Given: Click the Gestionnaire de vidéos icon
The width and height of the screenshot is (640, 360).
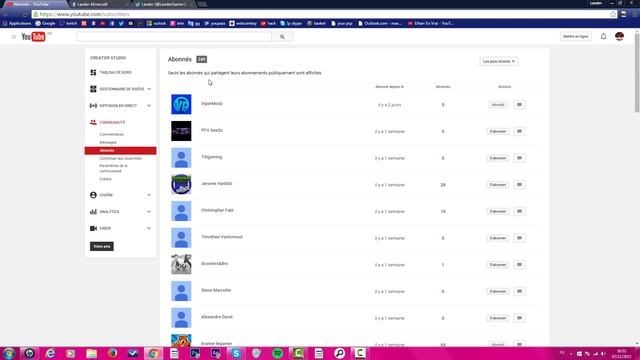Looking at the screenshot, I should pyautogui.click(x=93, y=89).
